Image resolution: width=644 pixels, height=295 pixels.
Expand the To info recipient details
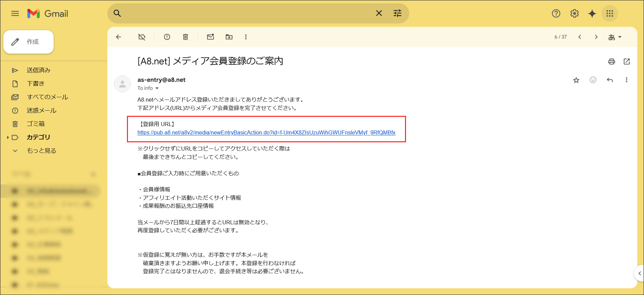[x=157, y=88]
